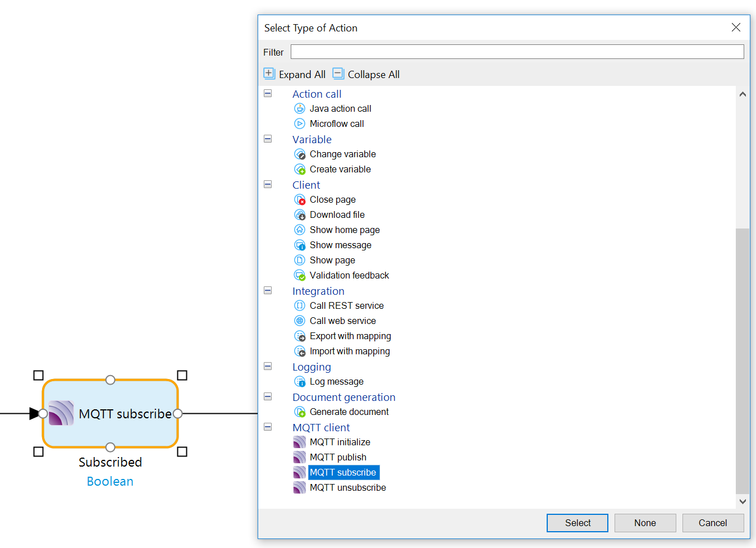
Task: Collapse the Client group
Action: (268, 184)
